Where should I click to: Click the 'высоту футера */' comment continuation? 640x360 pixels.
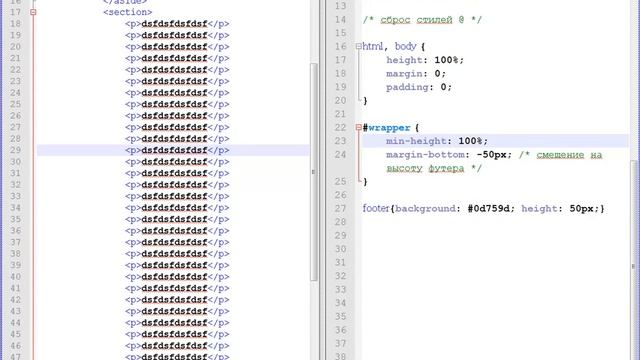point(434,168)
